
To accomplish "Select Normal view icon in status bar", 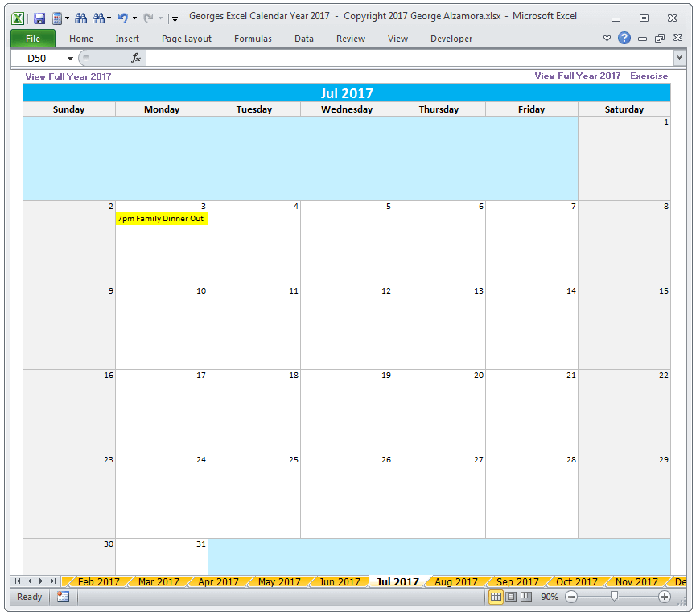I will point(497,597).
